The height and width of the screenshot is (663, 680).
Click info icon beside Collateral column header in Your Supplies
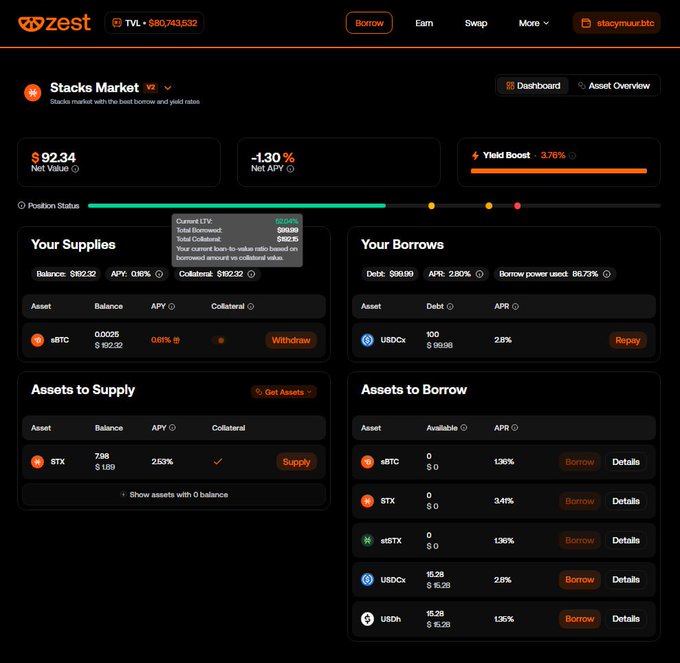point(251,307)
